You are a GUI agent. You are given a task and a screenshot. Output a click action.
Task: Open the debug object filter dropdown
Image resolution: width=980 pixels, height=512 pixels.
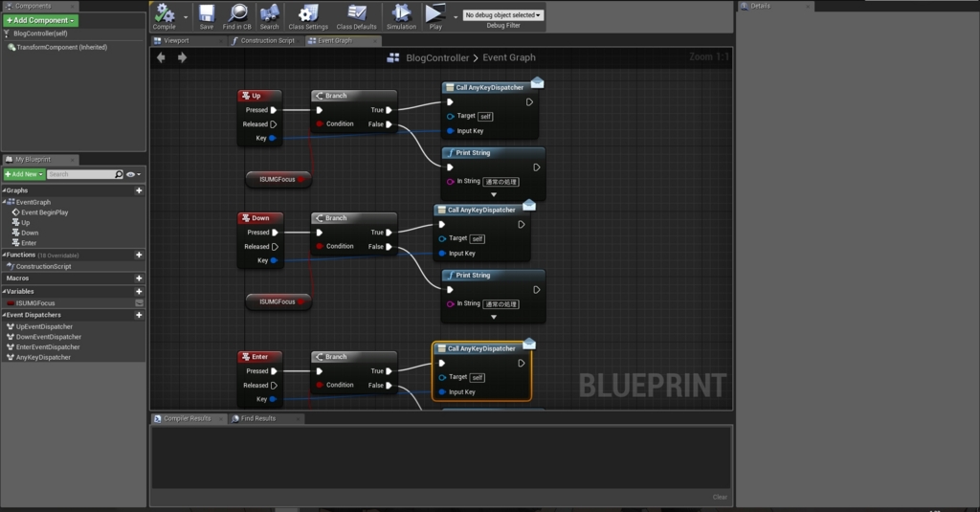pos(503,15)
